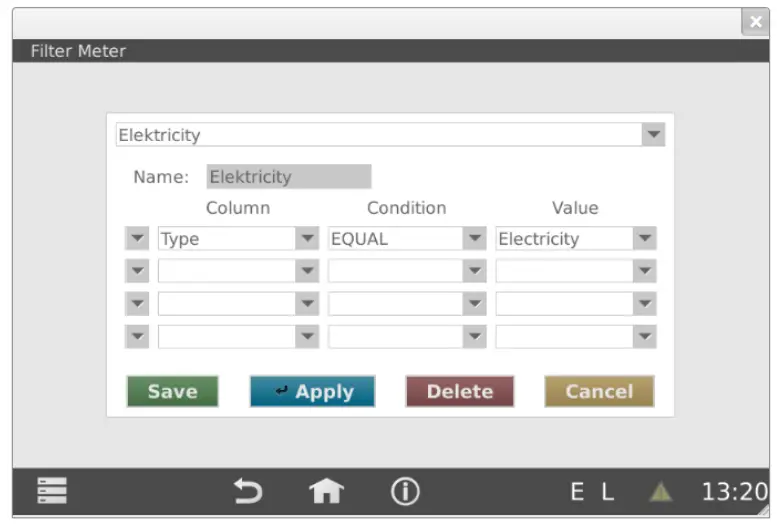Apply the filter settings

pos(312,392)
